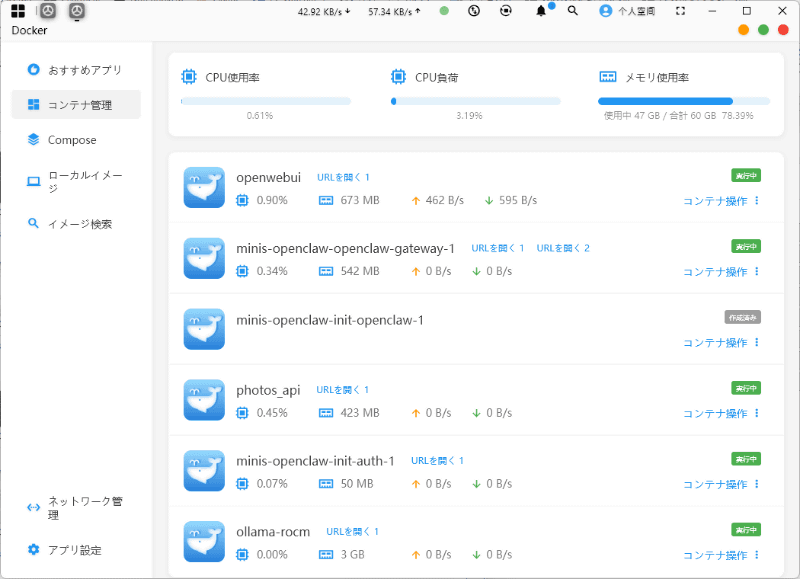The image size is (800, 579).
Task: Click the ollama-rocm memory icon beside 3 GB
Action: [326, 555]
